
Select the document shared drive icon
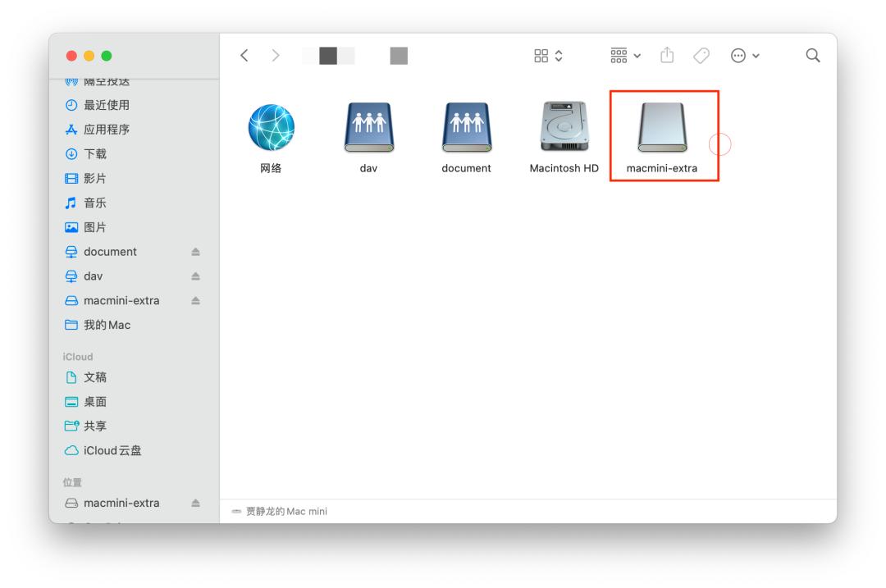point(467,127)
